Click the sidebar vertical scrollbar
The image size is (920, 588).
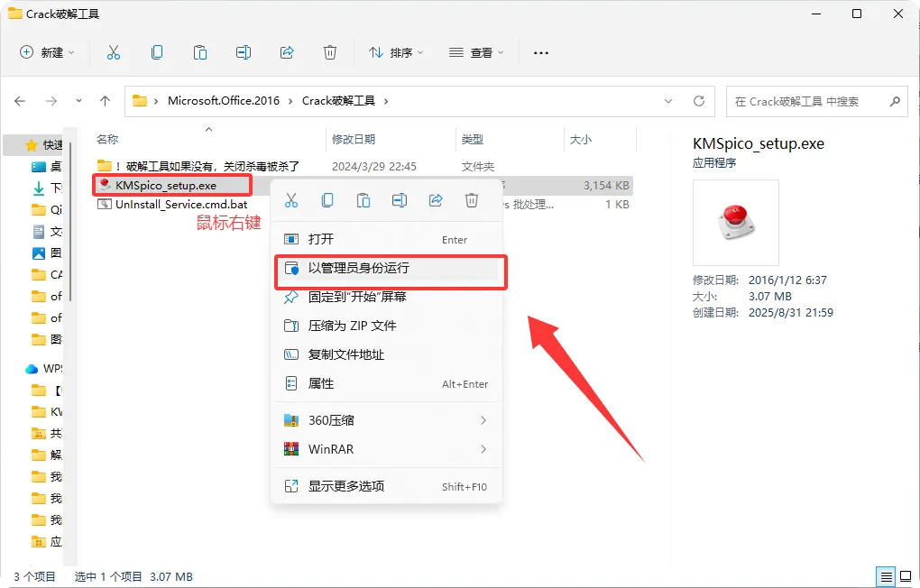70,222
